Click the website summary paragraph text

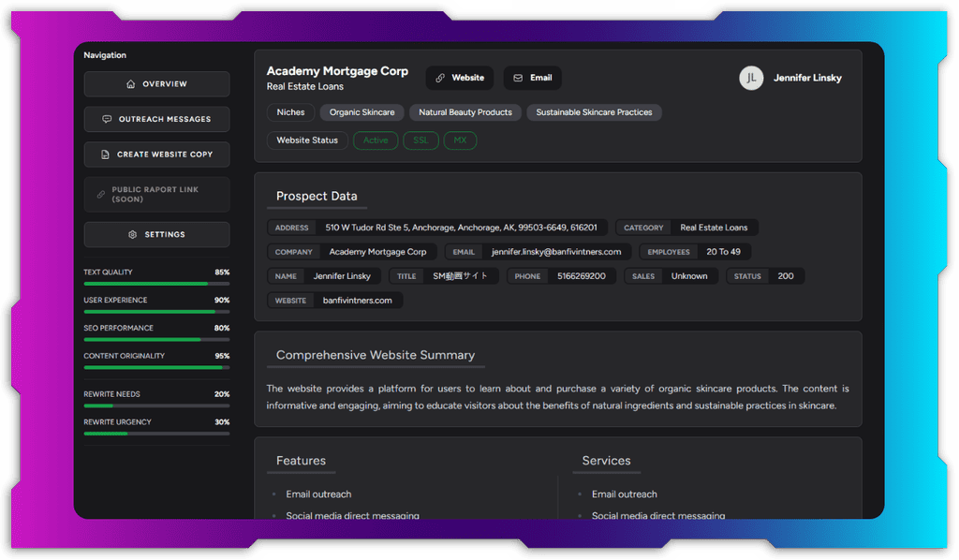(x=557, y=397)
